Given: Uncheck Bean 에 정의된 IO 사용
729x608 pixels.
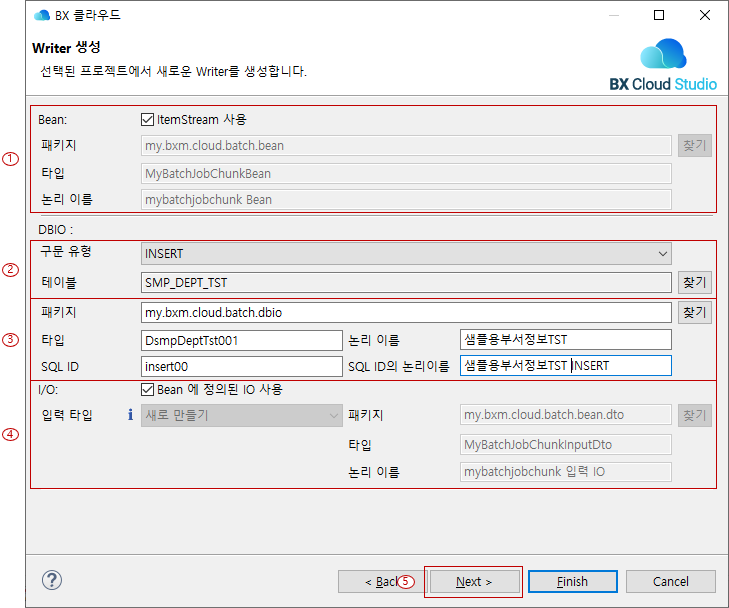Looking at the screenshot, I should (x=148, y=389).
